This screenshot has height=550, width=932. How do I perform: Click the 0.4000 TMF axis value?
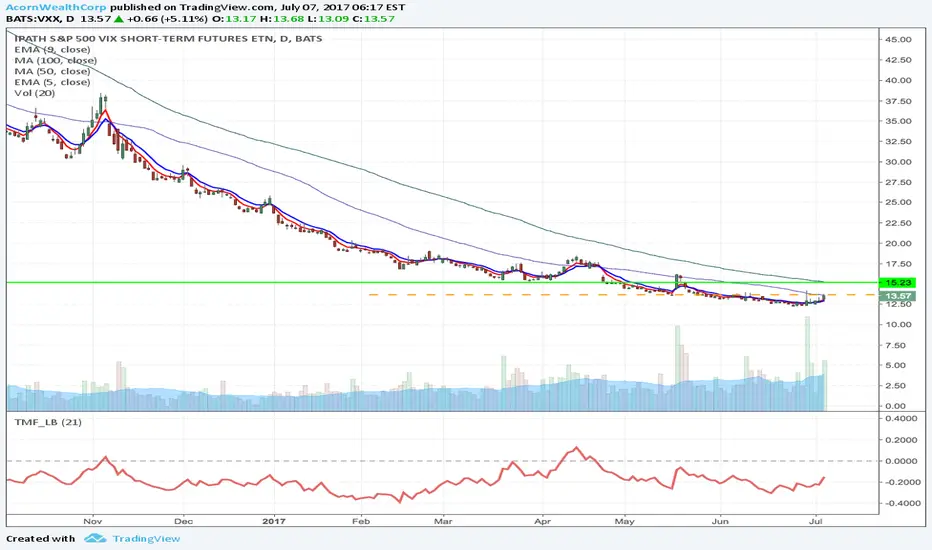(901, 419)
